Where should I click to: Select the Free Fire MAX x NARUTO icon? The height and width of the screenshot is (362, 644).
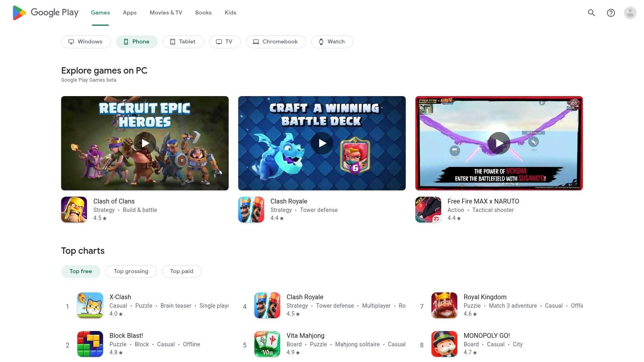click(428, 209)
